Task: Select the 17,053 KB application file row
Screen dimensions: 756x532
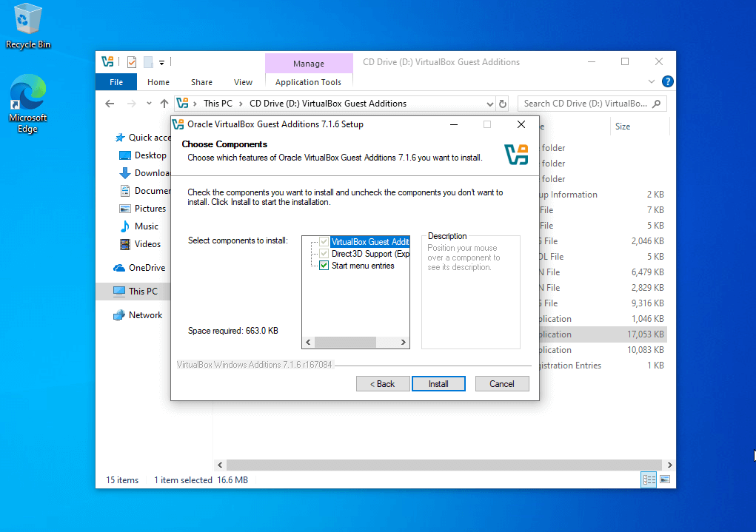Action: click(603, 334)
